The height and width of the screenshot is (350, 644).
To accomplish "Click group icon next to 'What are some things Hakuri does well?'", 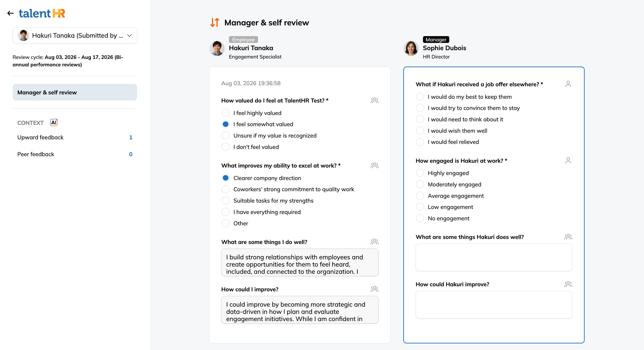I will [568, 237].
